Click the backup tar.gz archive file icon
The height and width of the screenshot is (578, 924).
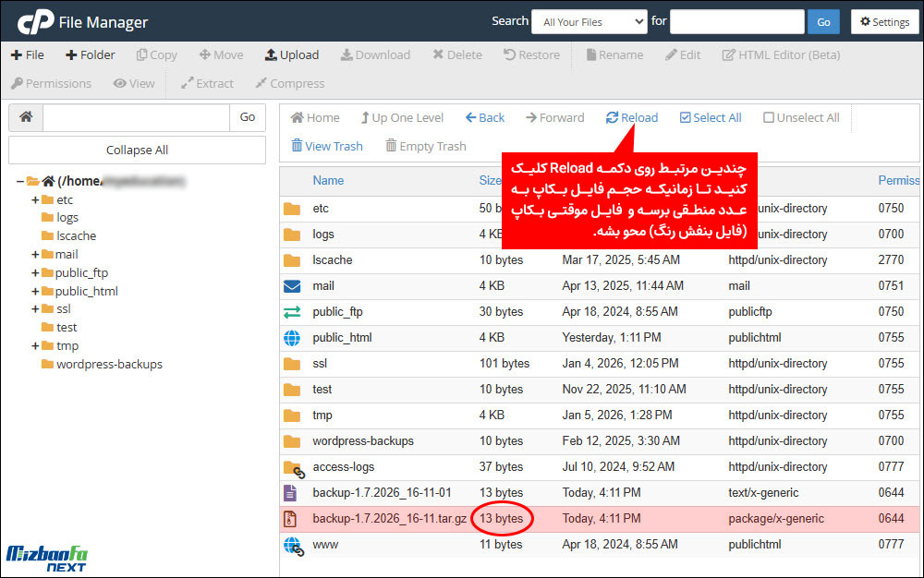tap(292, 519)
